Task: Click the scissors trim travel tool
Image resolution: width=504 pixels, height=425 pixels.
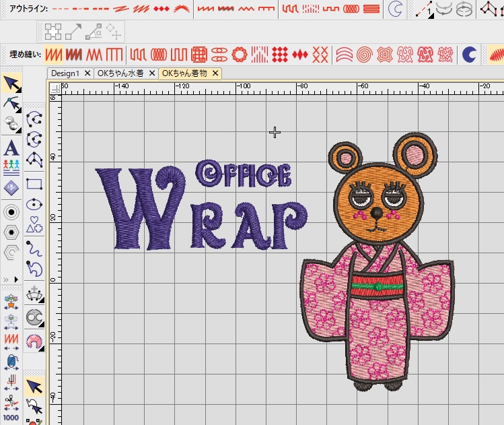Action: click(x=11, y=403)
